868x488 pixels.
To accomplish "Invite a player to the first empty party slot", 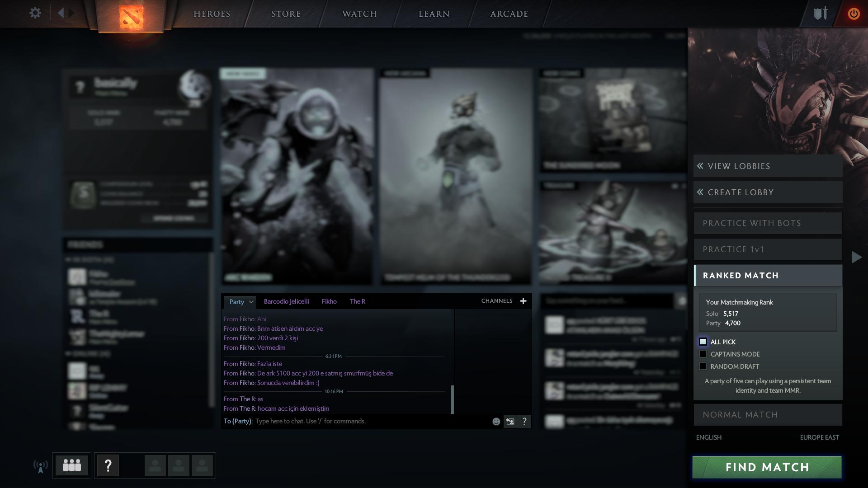I will coord(155,465).
